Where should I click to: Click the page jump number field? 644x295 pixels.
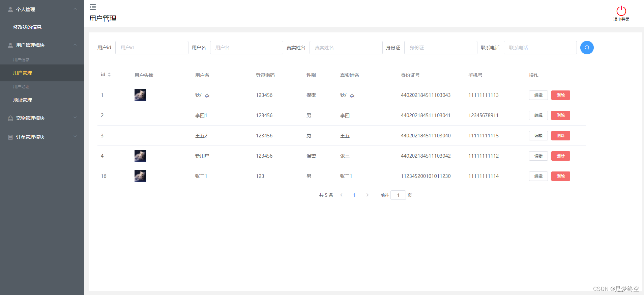(398, 195)
